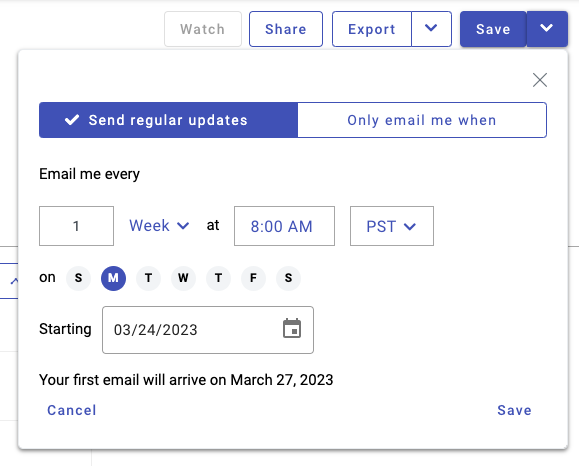Toggle Thursday day circle

pyautogui.click(x=218, y=278)
